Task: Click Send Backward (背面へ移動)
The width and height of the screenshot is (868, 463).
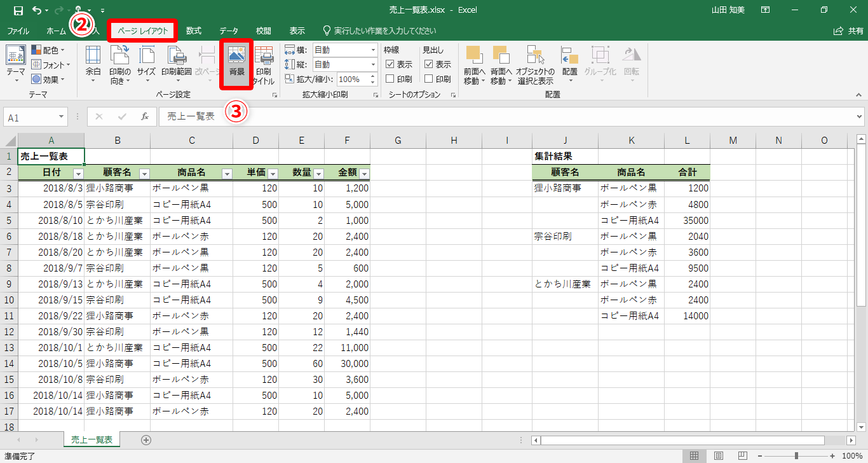Action: [x=501, y=64]
